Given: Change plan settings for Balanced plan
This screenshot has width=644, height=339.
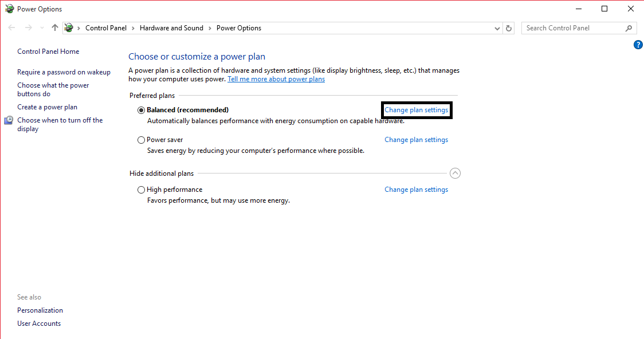Looking at the screenshot, I should pyautogui.click(x=416, y=110).
